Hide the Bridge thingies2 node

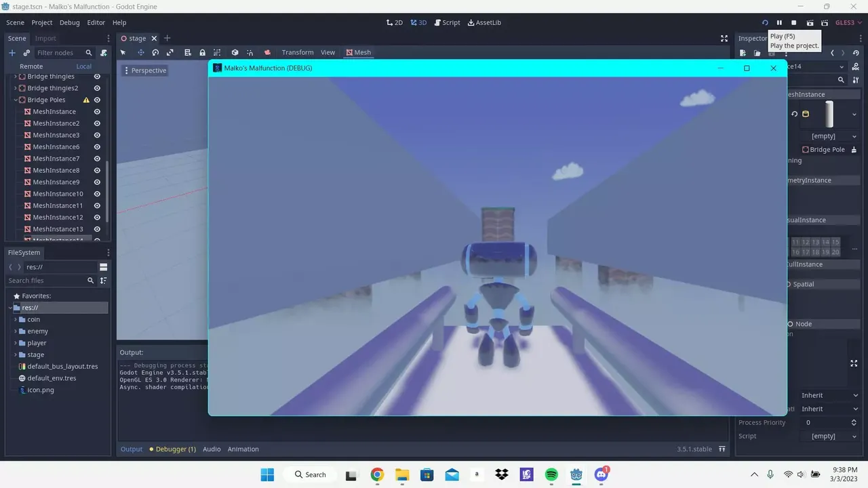pyautogui.click(x=97, y=88)
